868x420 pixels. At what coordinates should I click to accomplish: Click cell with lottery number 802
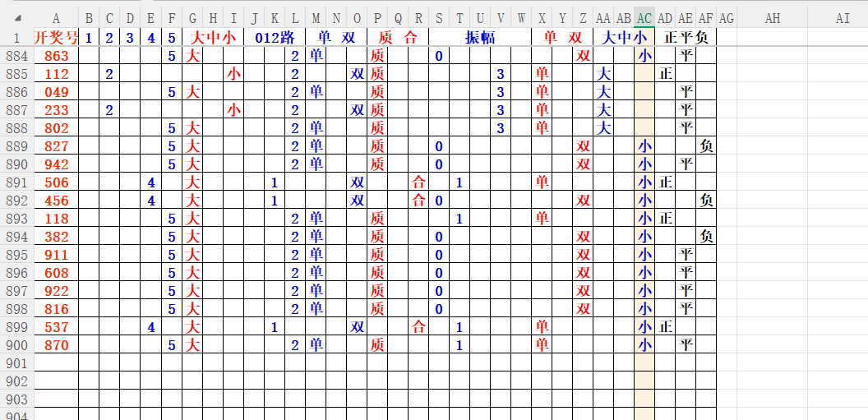click(56, 128)
